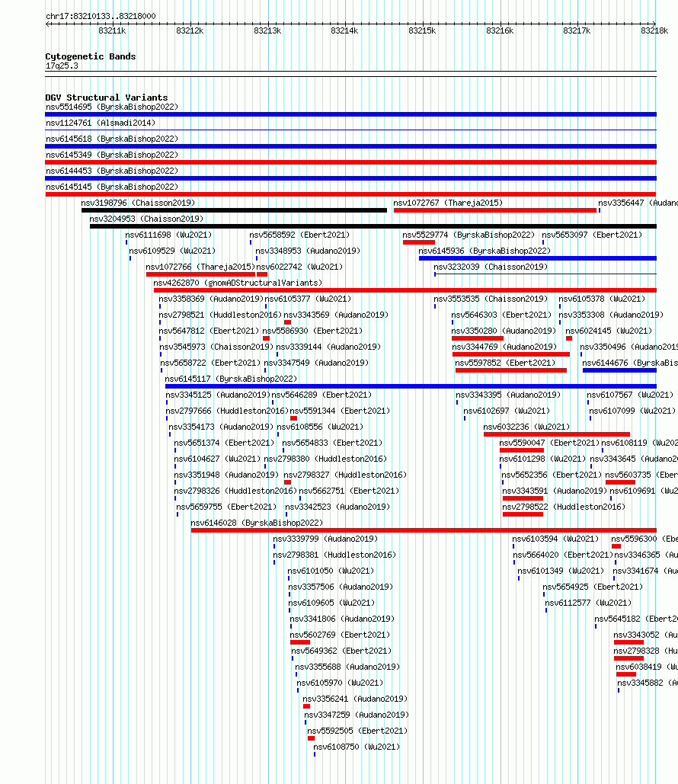Open the nsv5649362 (Ebert2021) label

pyautogui.click(x=341, y=651)
